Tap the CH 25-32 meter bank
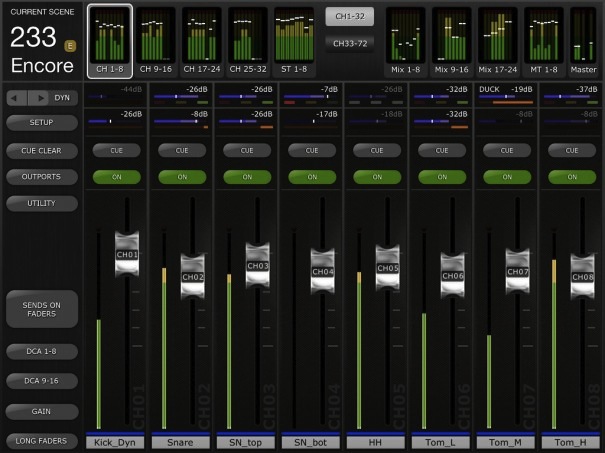Screen dimensions: 605x453 247,41
